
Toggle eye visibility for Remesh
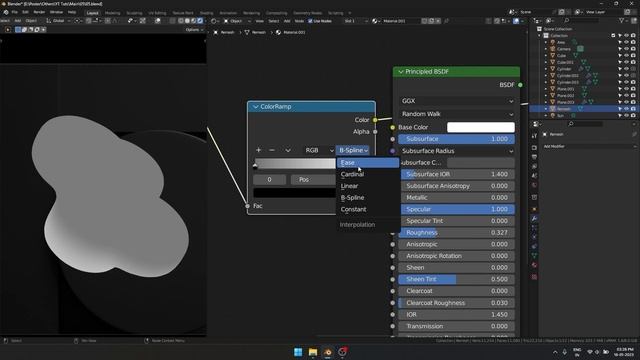pyautogui.click(x=627, y=109)
